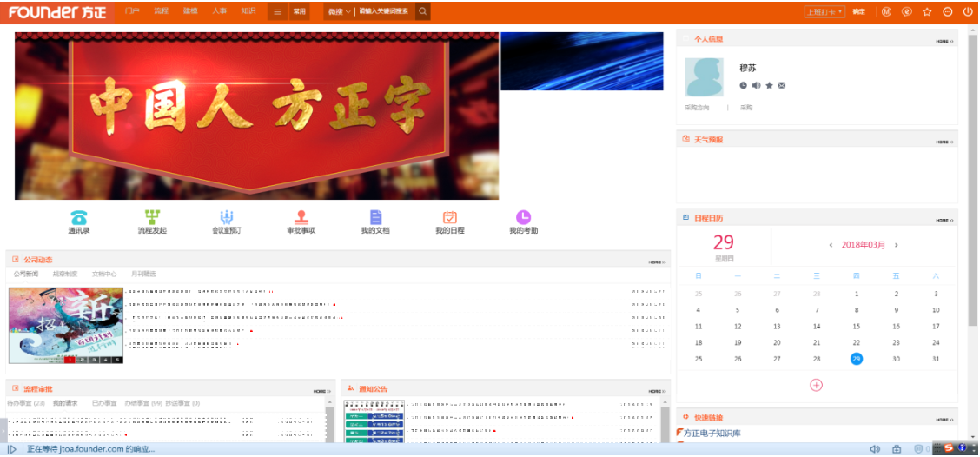The image size is (980, 457).
Task: Go to next month in calendar
Action: tap(897, 245)
